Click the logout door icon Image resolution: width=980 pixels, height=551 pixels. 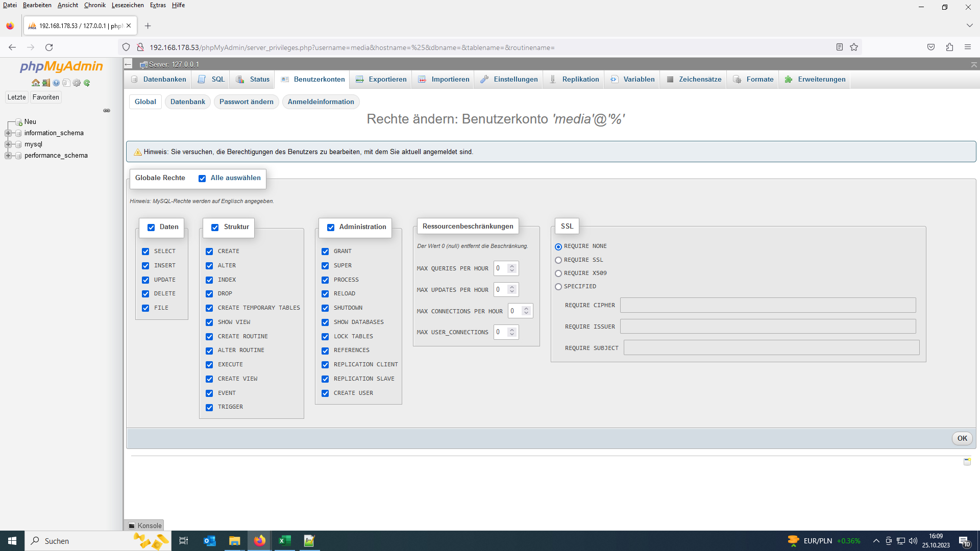pyautogui.click(x=46, y=83)
